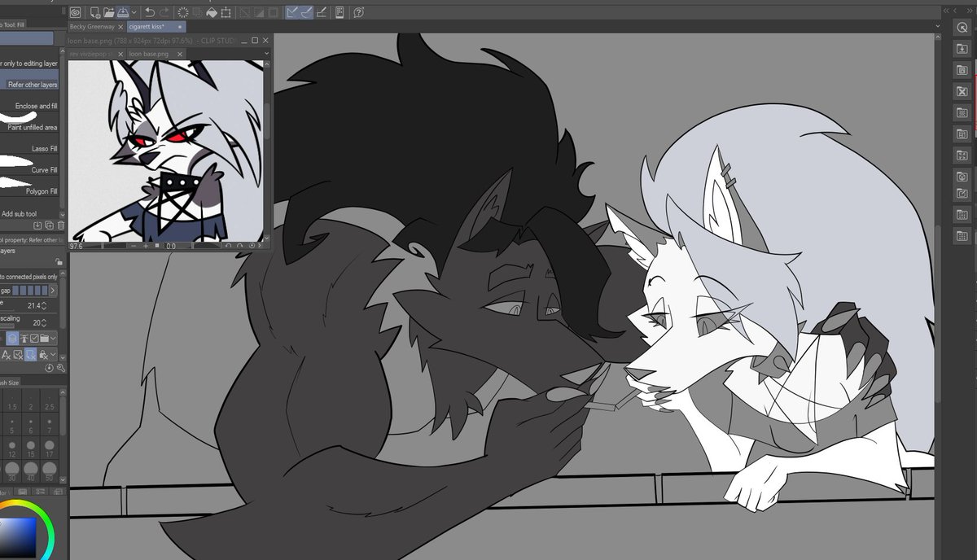
Task: Click the check-marked material icon in right dock
Action: click(962, 194)
